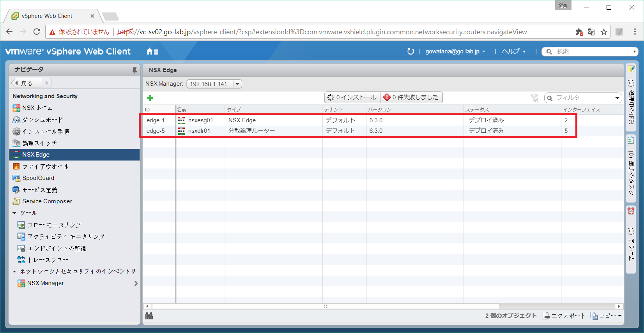Click the browser extension puzzle icon

579,32
